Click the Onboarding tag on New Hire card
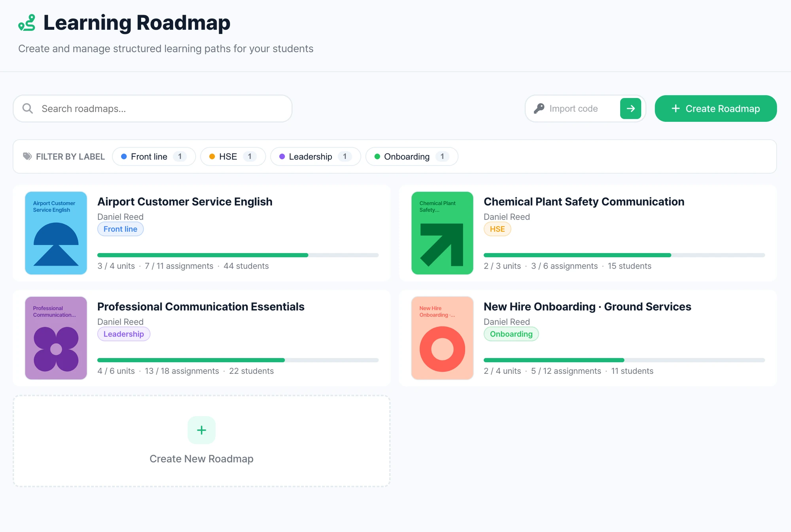 [x=511, y=334]
